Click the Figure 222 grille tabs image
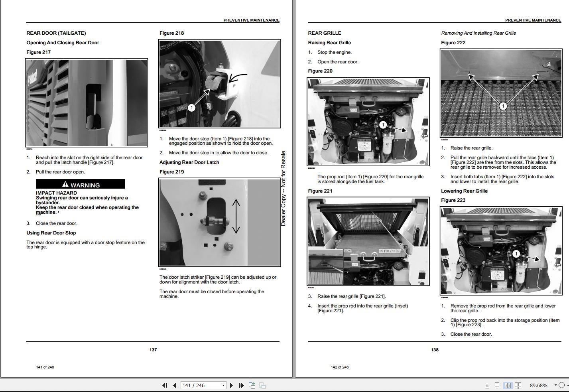 pyautogui.click(x=501, y=93)
